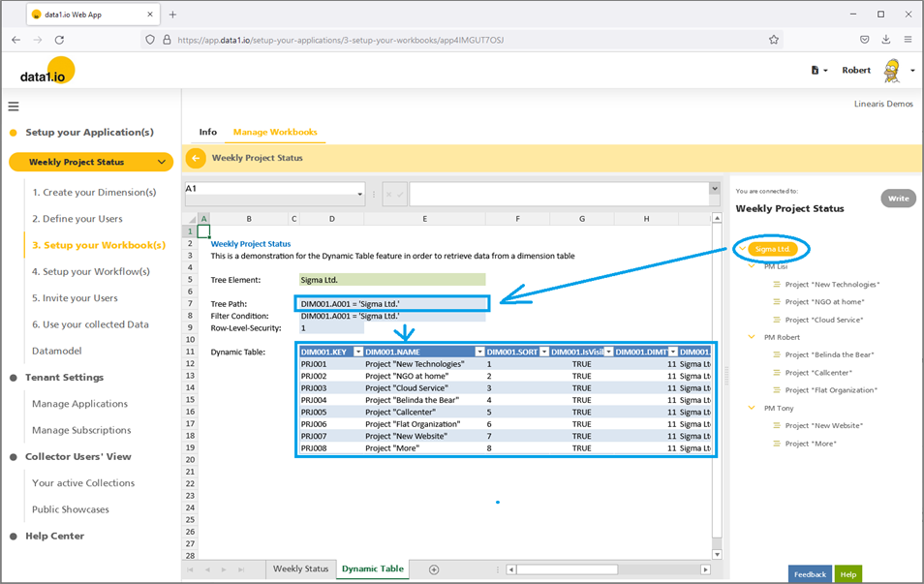Reload the page in browser
This screenshot has height=584, width=924.
click(x=59, y=40)
